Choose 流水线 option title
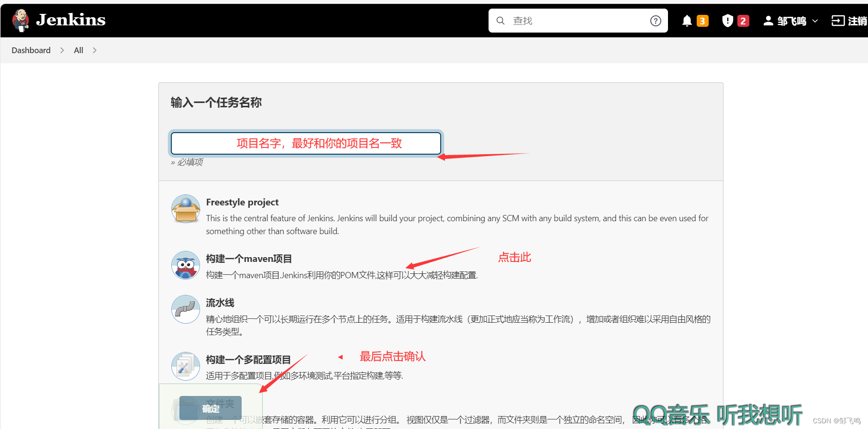The image size is (868, 429). (x=220, y=303)
